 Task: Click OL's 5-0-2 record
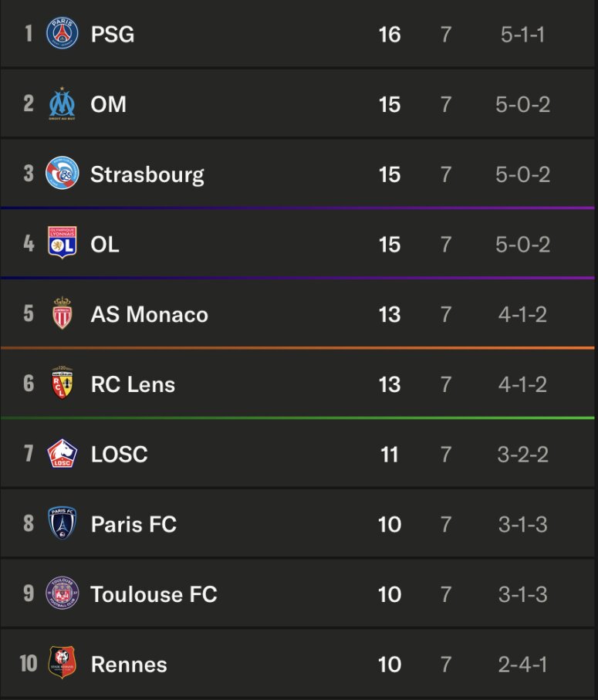click(522, 245)
